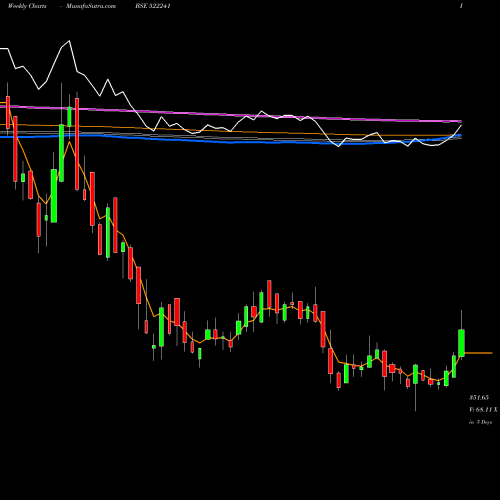
Task: Click the orange current price level marker
Action: point(478,353)
